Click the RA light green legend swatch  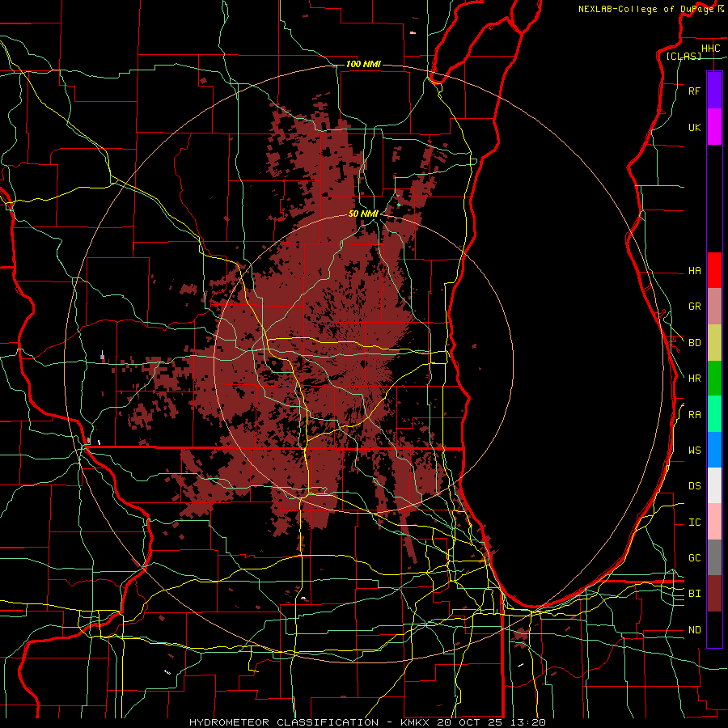click(x=714, y=413)
